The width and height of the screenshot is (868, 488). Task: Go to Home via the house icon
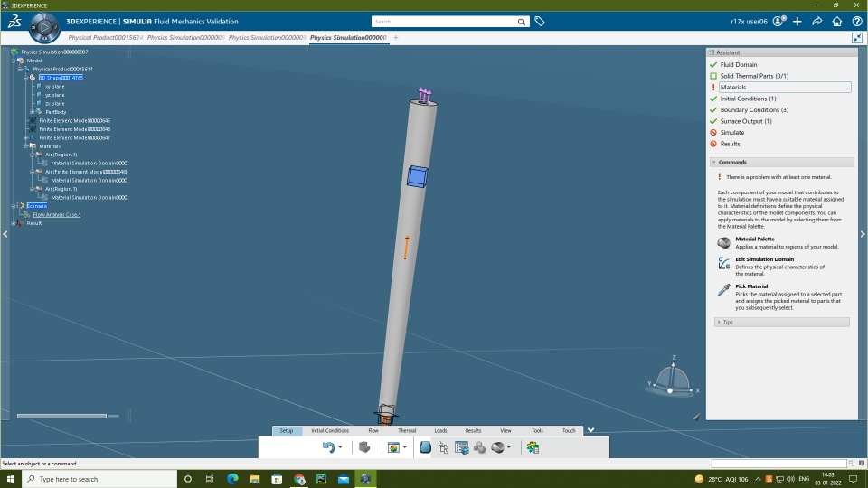tap(837, 22)
